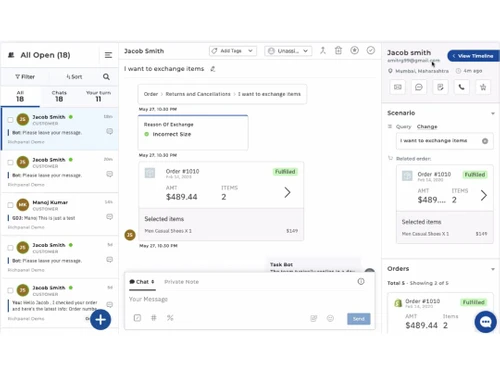Click the Your Message input field
The image size is (500, 375).
249,299
